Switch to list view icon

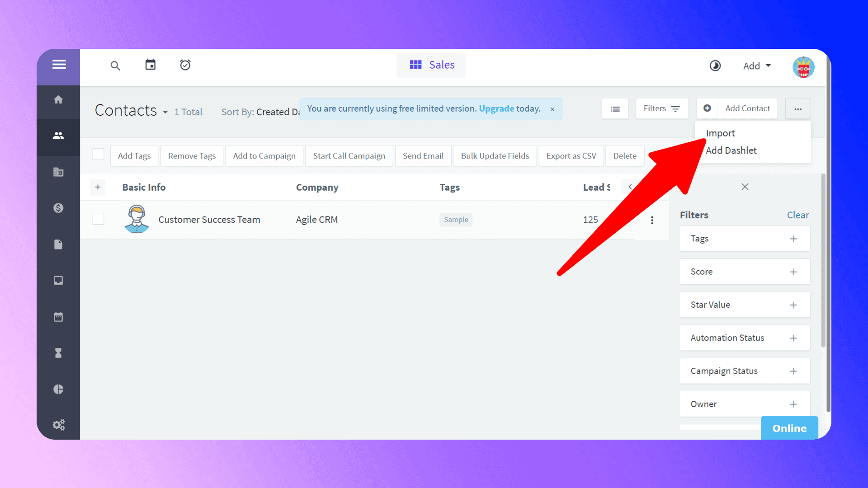point(615,109)
